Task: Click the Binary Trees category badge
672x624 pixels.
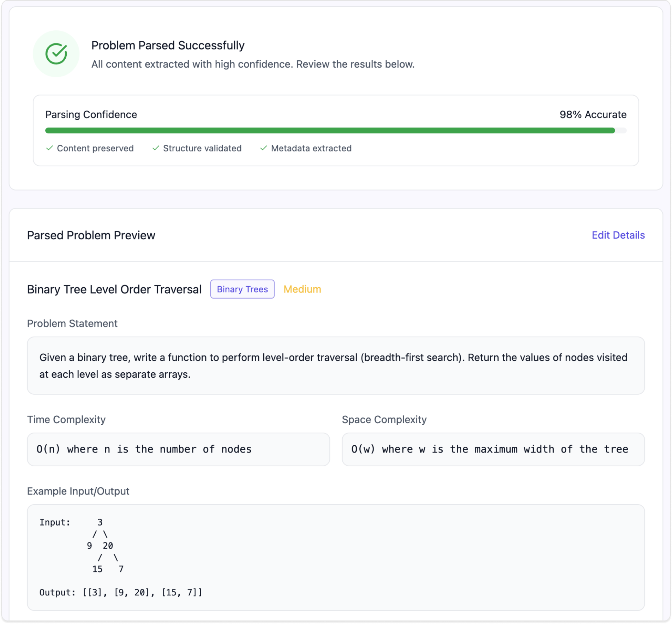Action: [242, 289]
